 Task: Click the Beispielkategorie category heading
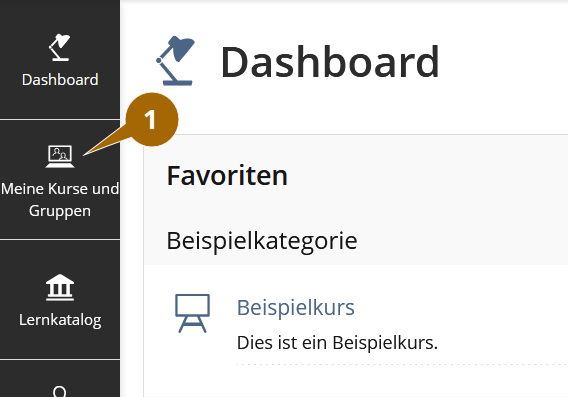262,241
